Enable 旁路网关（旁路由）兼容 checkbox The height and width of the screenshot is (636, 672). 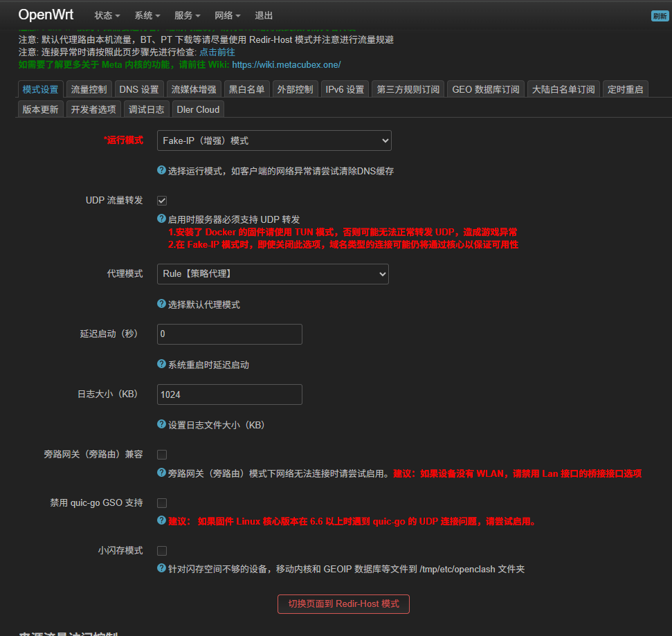click(x=162, y=455)
